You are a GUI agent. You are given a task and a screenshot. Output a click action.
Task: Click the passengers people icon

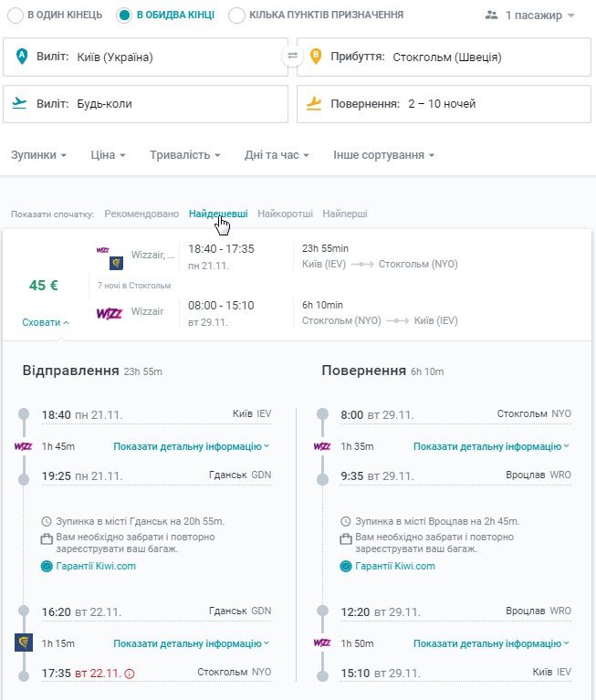click(492, 16)
